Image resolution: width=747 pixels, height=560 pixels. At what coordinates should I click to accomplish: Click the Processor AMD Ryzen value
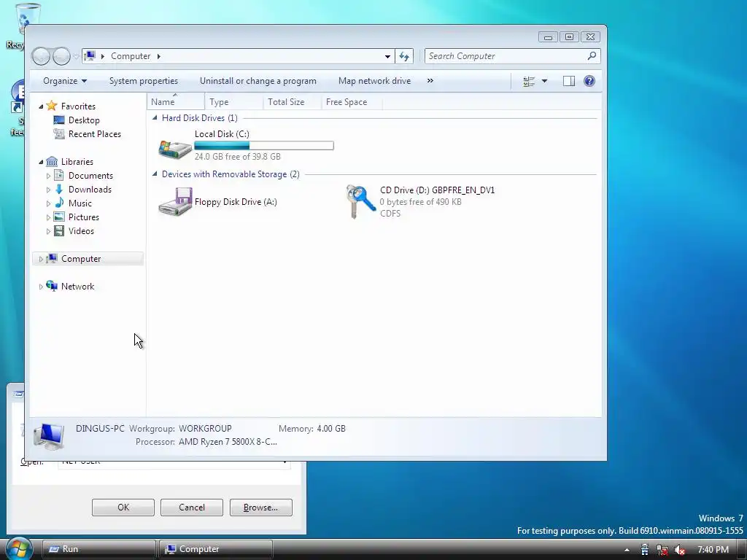pyautogui.click(x=228, y=442)
